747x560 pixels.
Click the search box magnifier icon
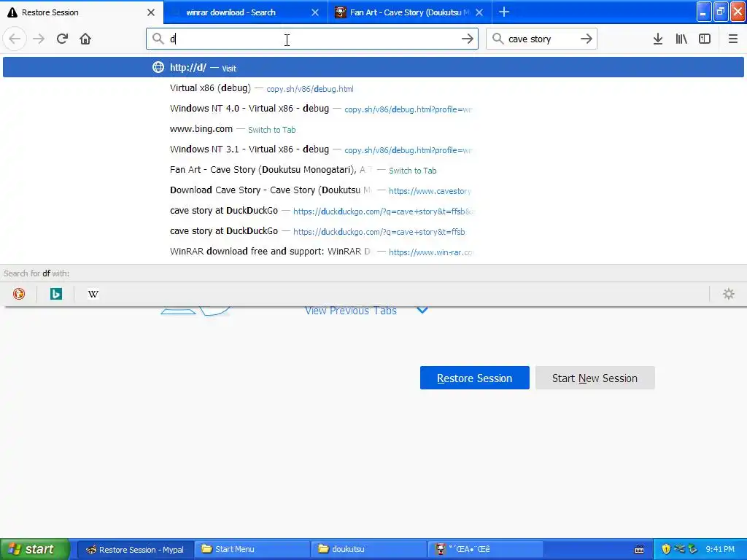click(498, 39)
